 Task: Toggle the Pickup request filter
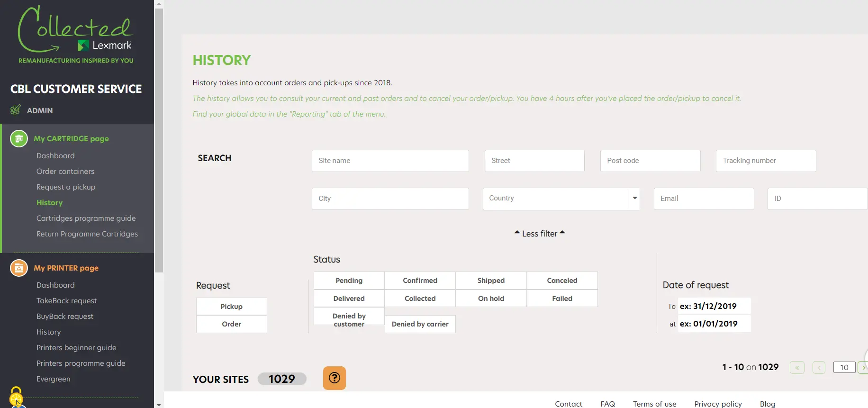tap(232, 307)
